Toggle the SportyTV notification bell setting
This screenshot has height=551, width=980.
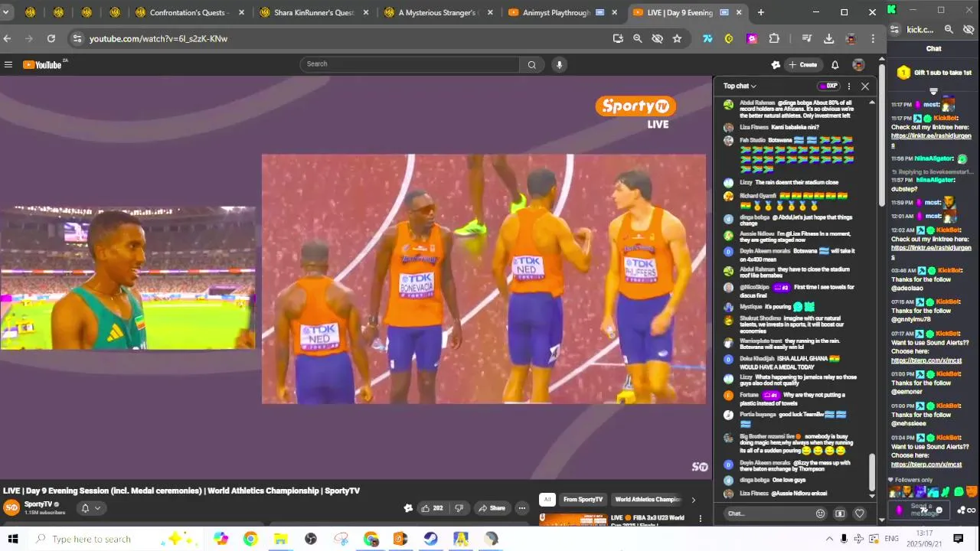pos(90,508)
